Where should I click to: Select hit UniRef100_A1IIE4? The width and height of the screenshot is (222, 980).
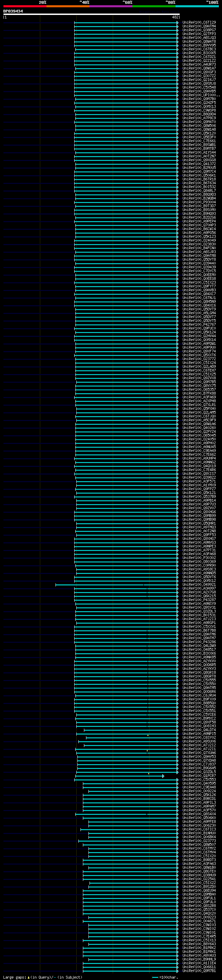(199, 963)
